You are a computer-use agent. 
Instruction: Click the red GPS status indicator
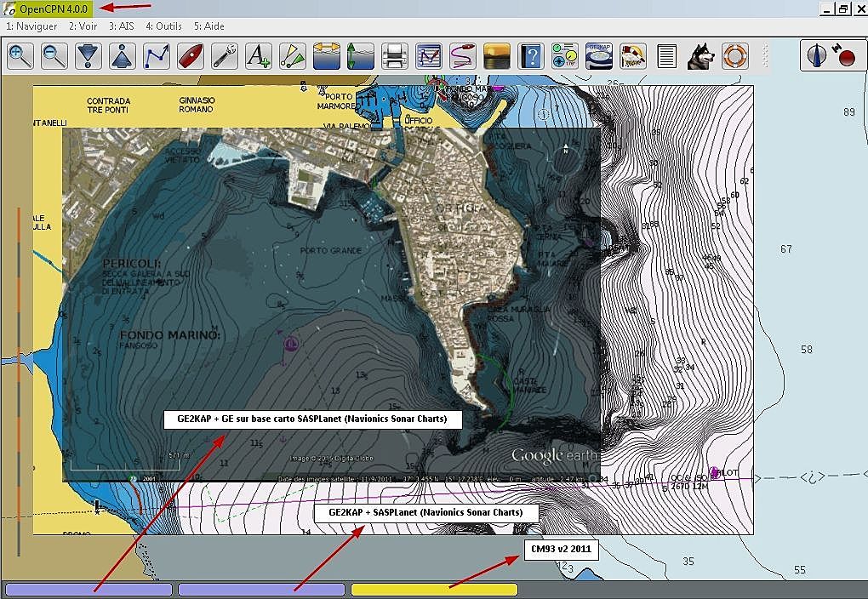[845, 55]
